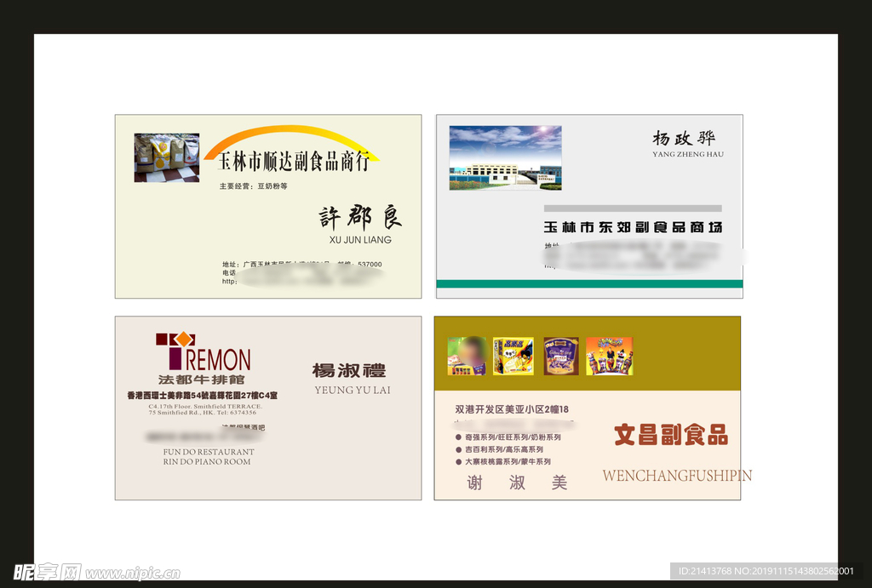Click the WENCHANGFUSHIPIN pinyin text

[x=677, y=476]
